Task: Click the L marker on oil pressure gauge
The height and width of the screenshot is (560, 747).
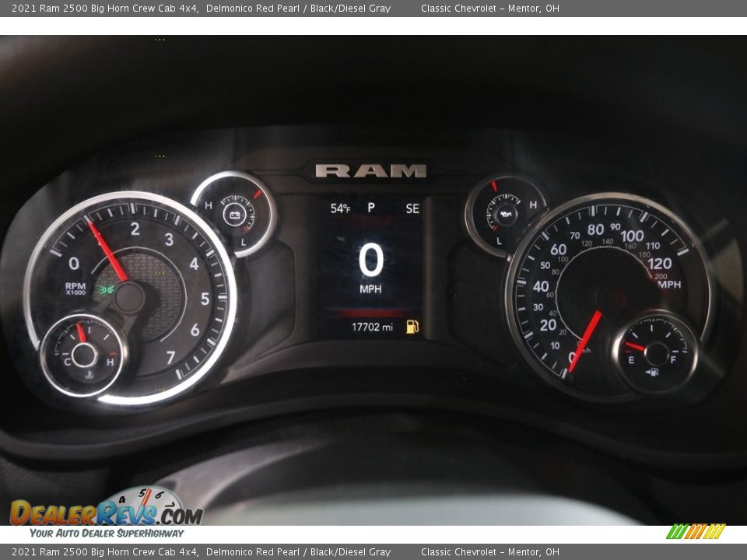Action: (499, 241)
